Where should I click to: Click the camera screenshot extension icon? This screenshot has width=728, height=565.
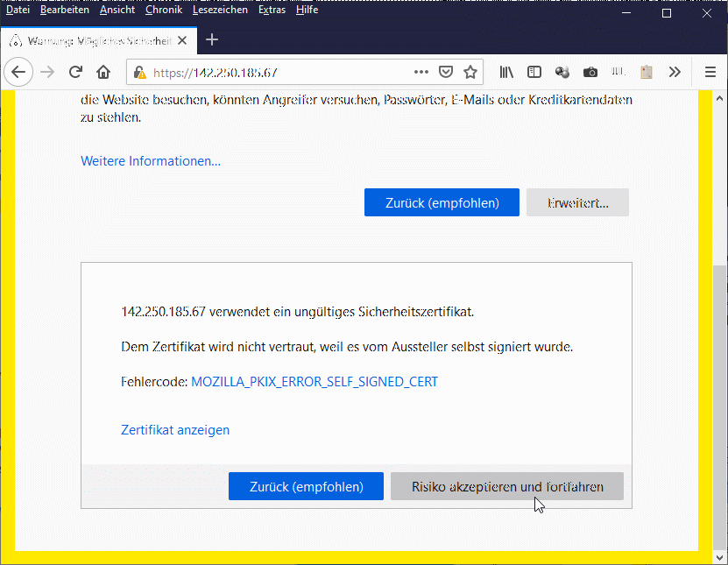coord(590,72)
